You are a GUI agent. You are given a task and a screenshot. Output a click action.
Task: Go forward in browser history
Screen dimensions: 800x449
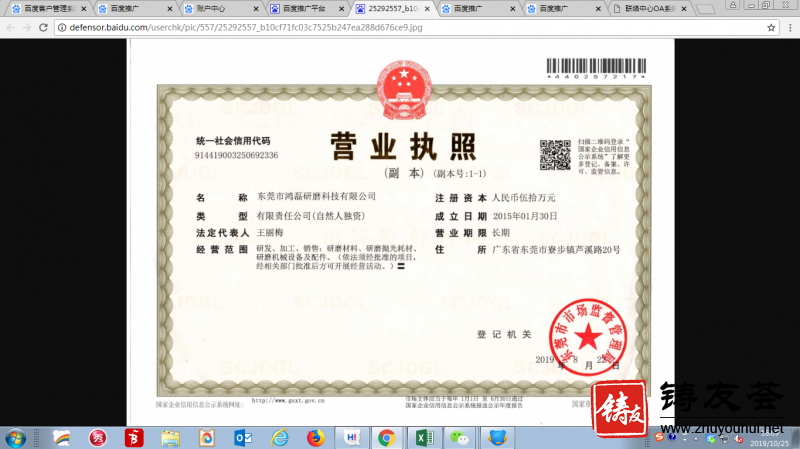(x=27, y=28)
